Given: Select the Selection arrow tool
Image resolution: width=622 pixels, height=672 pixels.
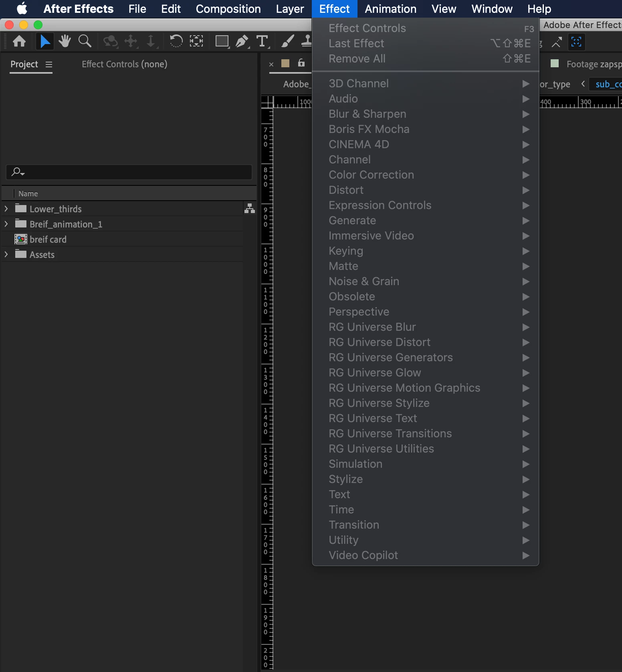Looking at the screenshot, I should pyautogui.click(x=45, y=41).
